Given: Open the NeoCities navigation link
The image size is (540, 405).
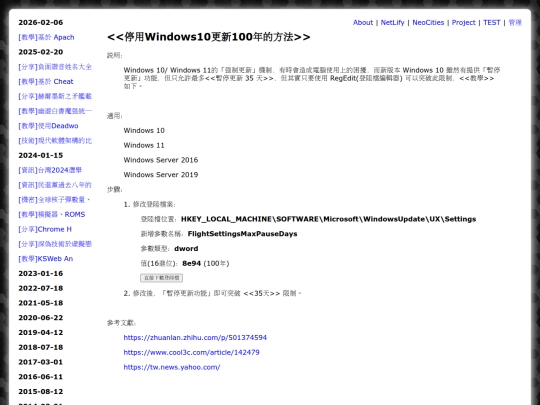Looking at the screenshot, I should click(x=428, y=22).
